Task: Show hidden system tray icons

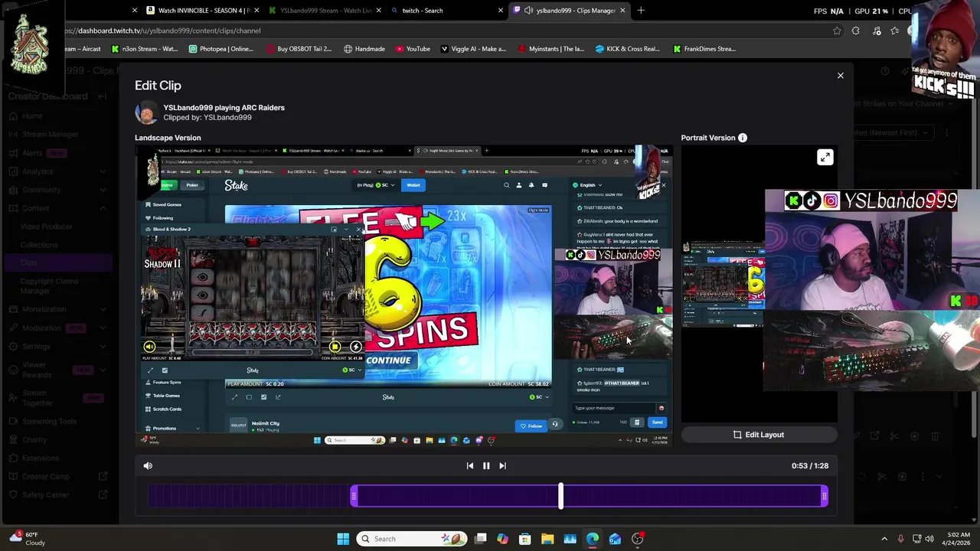Action: tap(884, 539)
